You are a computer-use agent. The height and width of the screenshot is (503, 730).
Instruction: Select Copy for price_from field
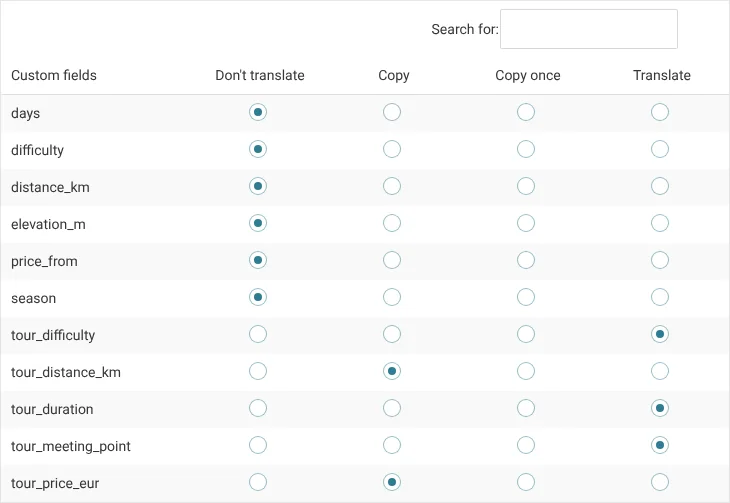point(392,260)
